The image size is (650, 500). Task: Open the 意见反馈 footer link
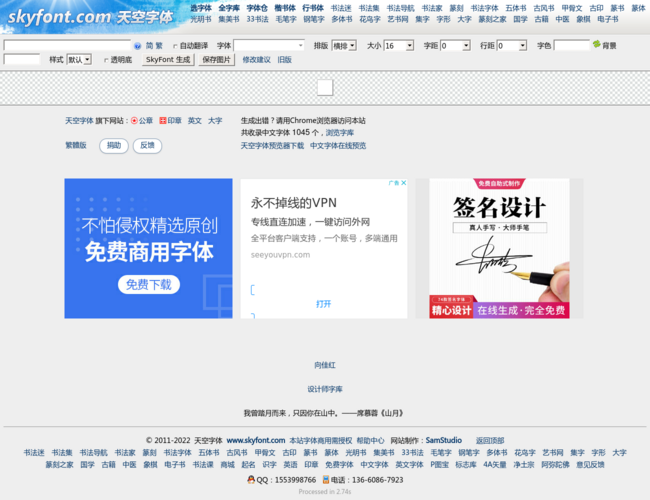tap(590, 465)
